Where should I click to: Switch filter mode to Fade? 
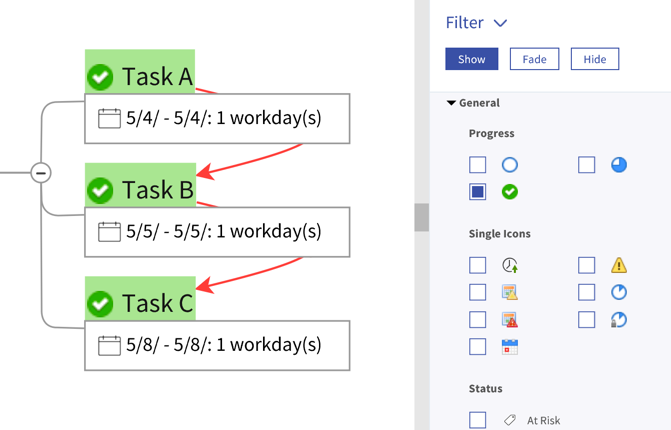point(534,59)
